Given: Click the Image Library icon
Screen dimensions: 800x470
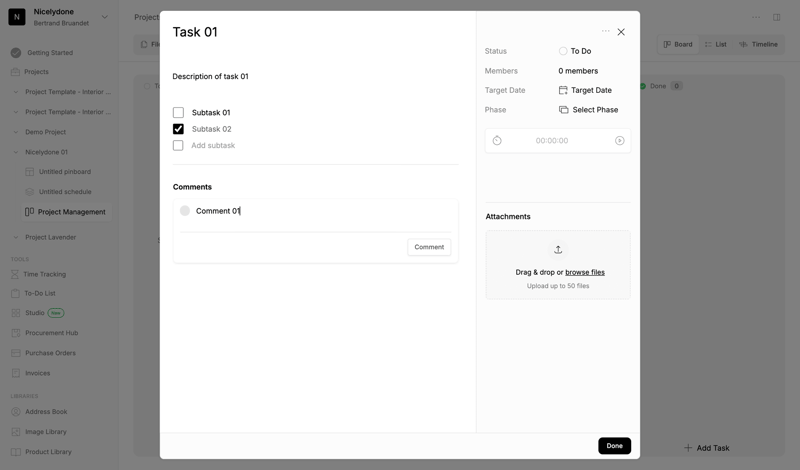Looking at the screenshot, I should coord(16,432).
